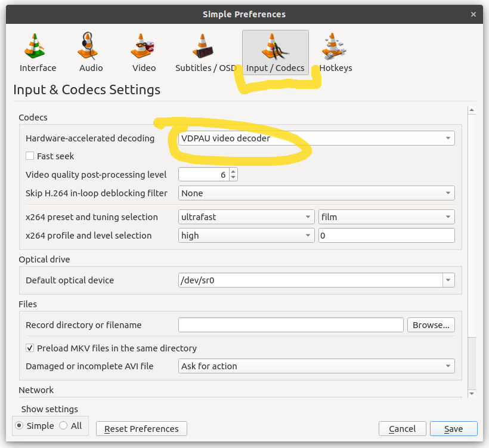This screenshot has width=489, height=448.
Task: Save the preferences
Action: (x=453, y=428)
